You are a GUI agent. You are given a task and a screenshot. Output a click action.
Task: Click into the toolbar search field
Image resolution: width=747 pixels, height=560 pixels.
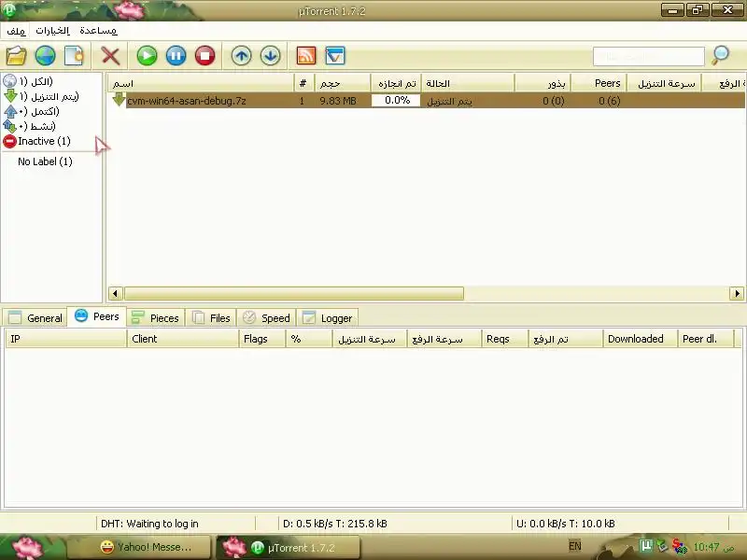[x=648, y=56]
